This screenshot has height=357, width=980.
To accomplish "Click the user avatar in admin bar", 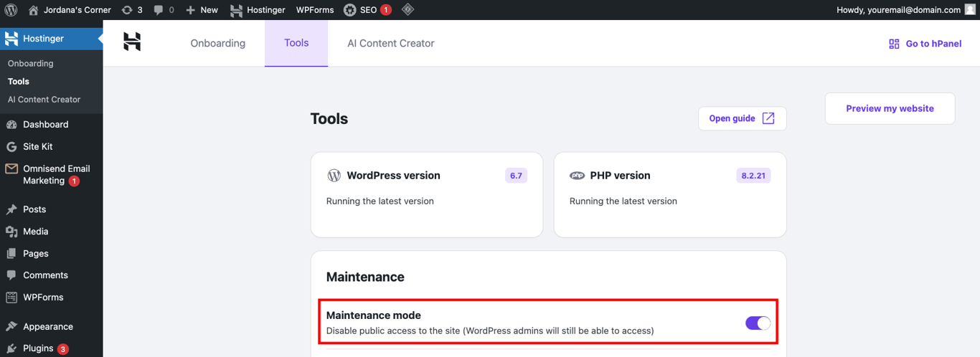I will pos(970,10).
